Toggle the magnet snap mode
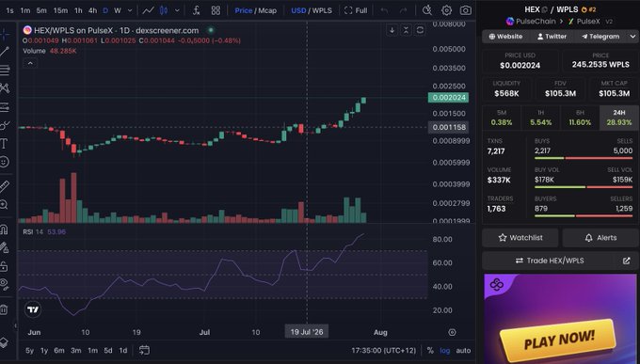 [x=4, y=229]
